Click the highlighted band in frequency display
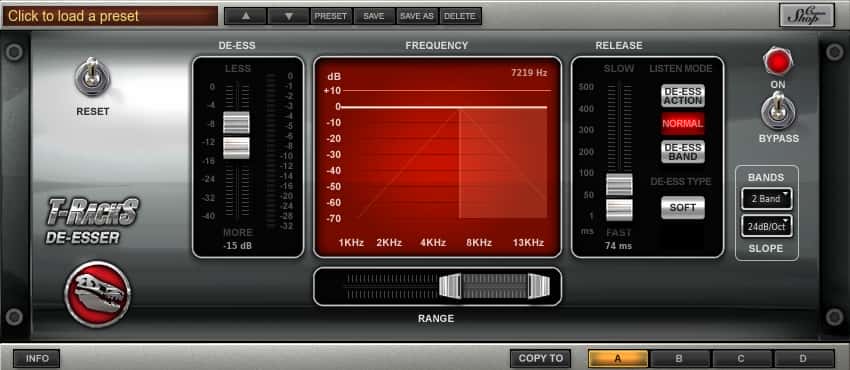Image resolution: width=850 pixels, height=370 pixels. [503, 164]
